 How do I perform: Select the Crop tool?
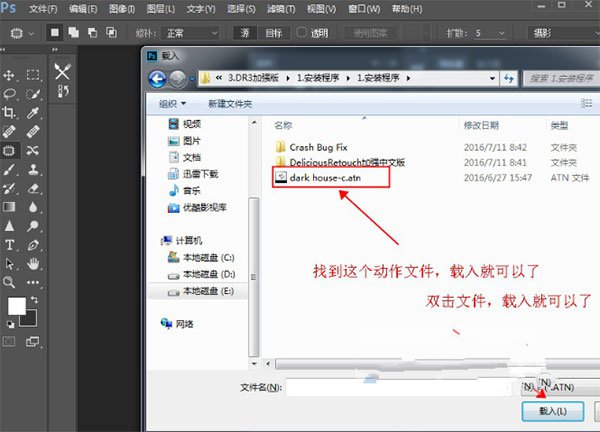pos(9,112)
